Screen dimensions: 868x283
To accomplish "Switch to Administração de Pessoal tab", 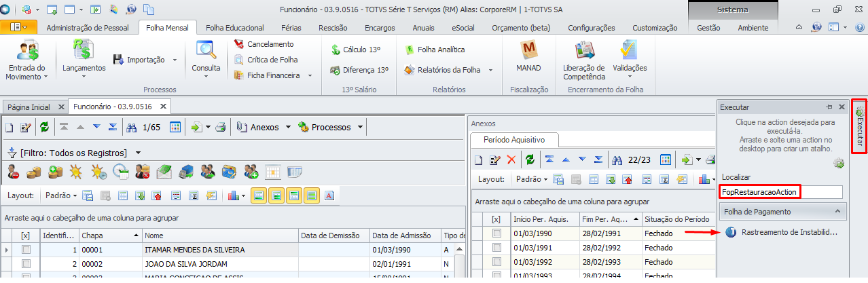I will (x=88, y=28).
